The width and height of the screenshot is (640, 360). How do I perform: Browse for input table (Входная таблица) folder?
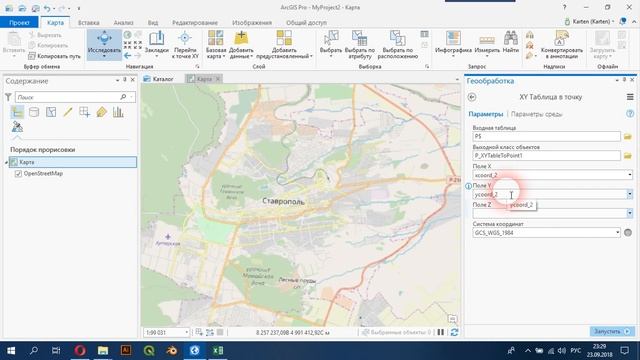[x=628, y=136]
